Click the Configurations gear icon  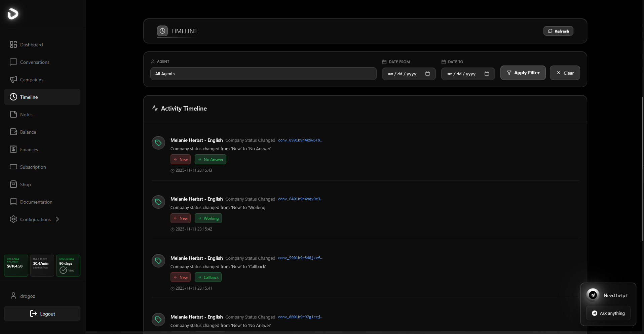pyautogui.click(x=13, y=219)
